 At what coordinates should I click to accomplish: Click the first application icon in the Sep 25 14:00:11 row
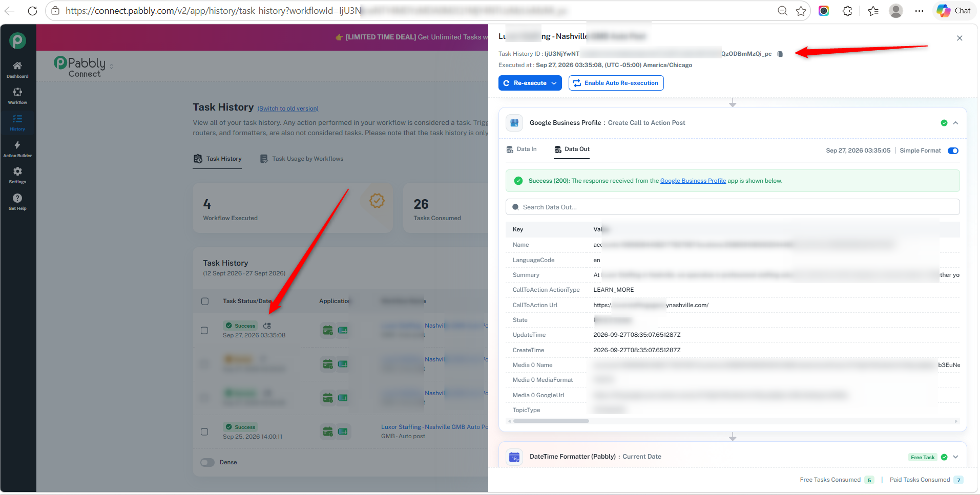(328, 432)
